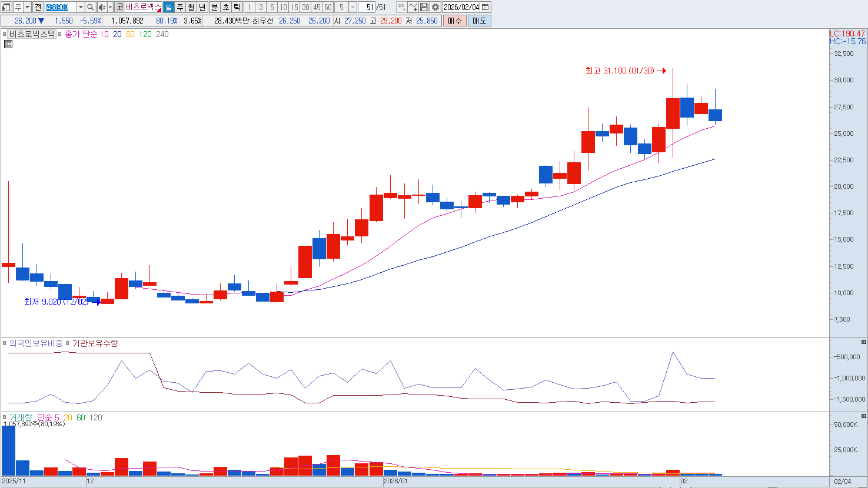The height and width of the screenshot is (488, 868).
Task: Click the 20 moving average color label
Action: point(117,34)
